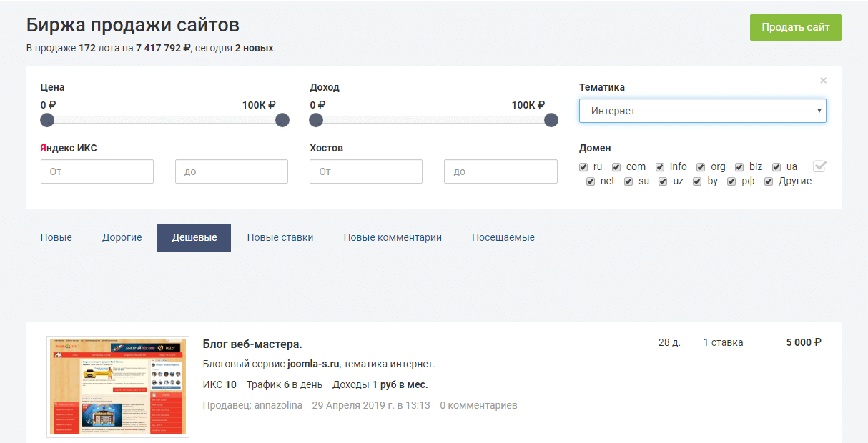Close the filter panel with the X
The height and width of the screenshot is (443, 868).
(823, 81)
